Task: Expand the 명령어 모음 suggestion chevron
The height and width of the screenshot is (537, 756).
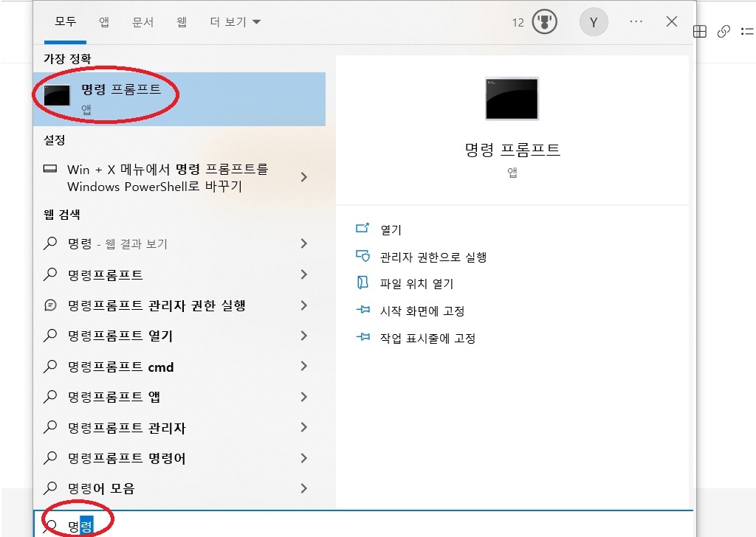Action: pos(303,488)
